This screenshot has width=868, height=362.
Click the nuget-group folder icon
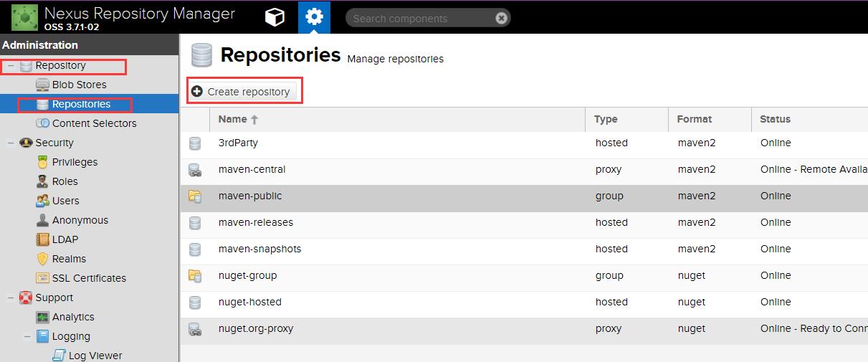pos(195,275)
